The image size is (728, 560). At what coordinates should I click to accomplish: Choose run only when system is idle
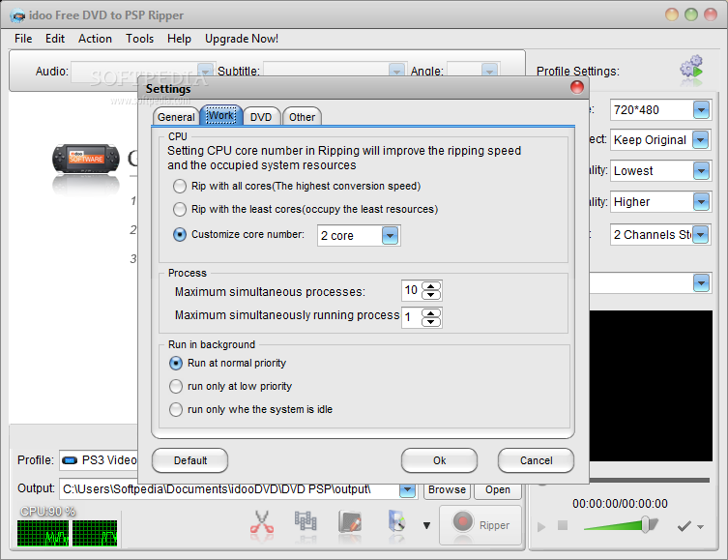pyautogui.click(x=176, y=409)
